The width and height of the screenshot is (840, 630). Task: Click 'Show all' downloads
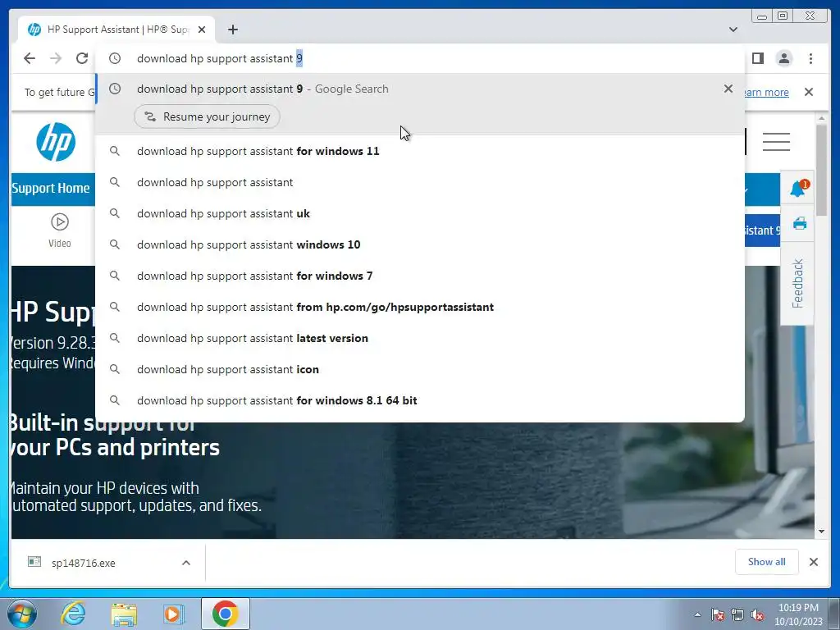[767, 562]
